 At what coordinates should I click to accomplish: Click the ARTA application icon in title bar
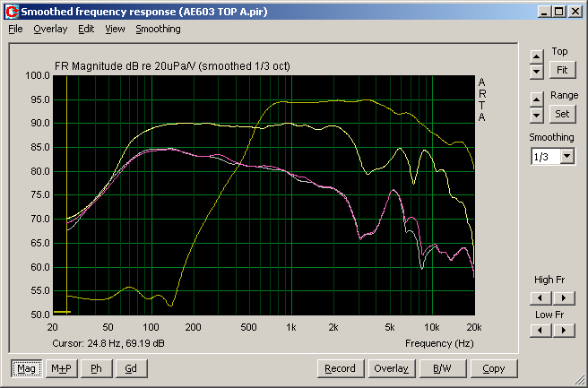click(x=12, y=12)
